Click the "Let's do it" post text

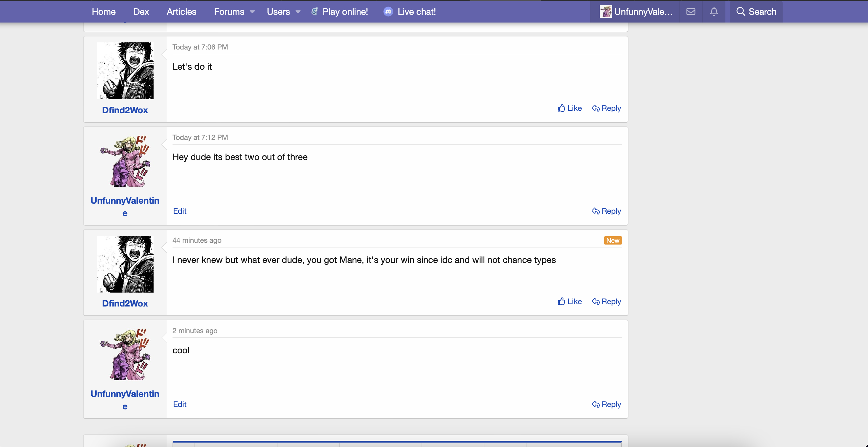tap(192, 67)
